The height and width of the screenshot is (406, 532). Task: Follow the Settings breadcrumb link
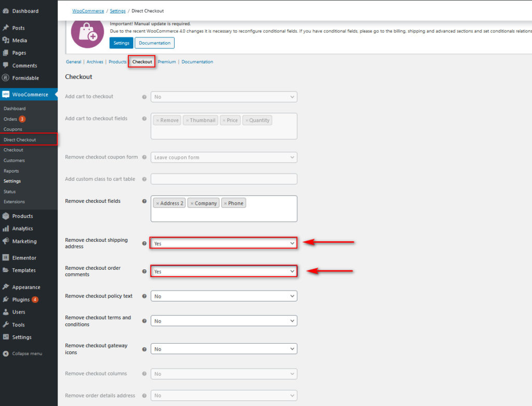click(x=118, y=11)
